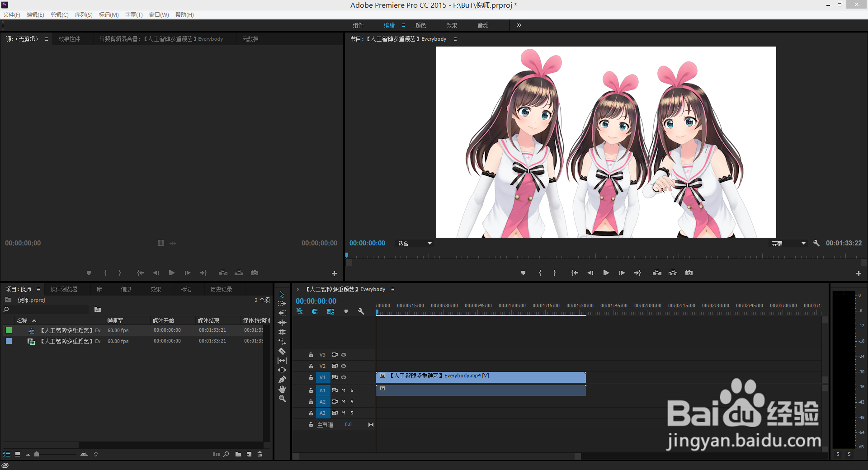Switch to the 媒体浏览器 tab
Viewport: 868px width, 470px height.
click(64, 289)
